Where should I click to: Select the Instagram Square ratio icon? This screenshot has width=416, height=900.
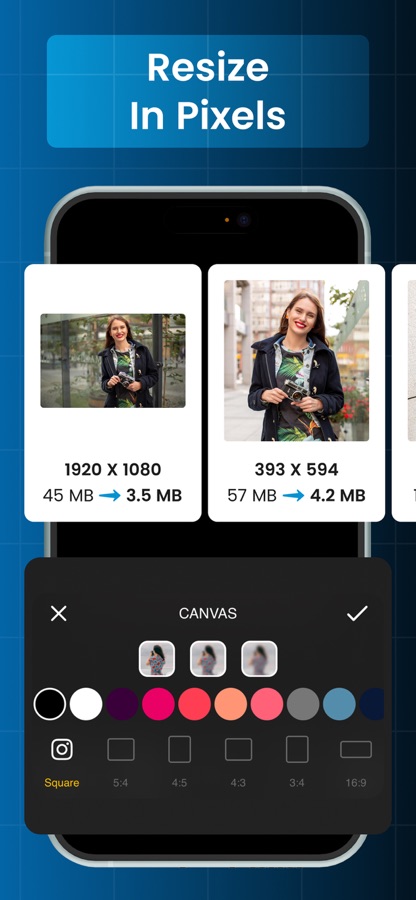coord(62,749)
